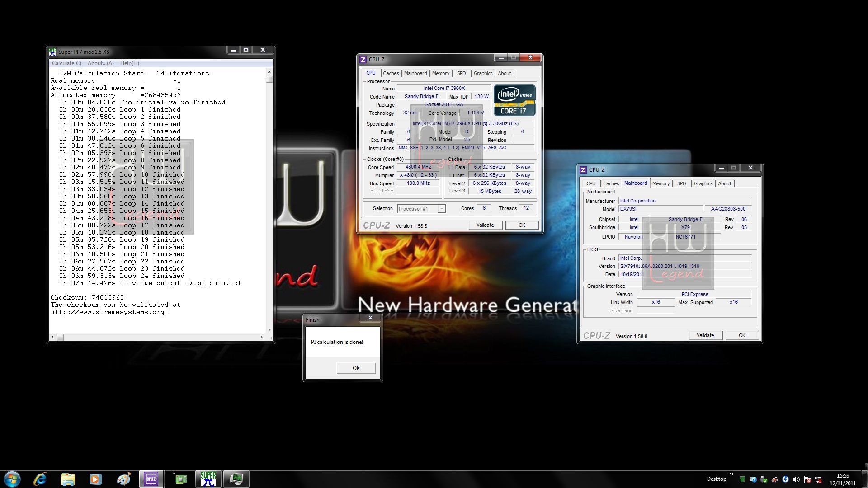Image resolution: width=868 pixels, height=488 pixels.
Task: Open the Bluetooth device tray icon
Action: [x=753, y=479]
